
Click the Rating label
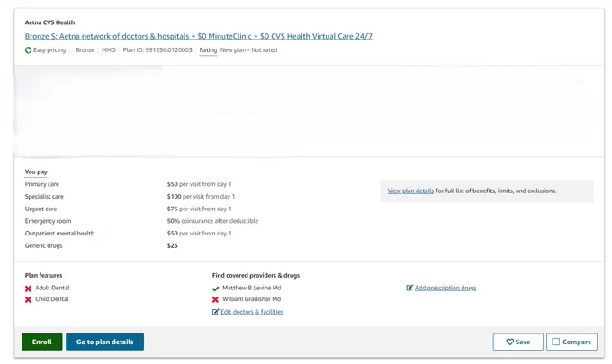click(x=208, y=50)
